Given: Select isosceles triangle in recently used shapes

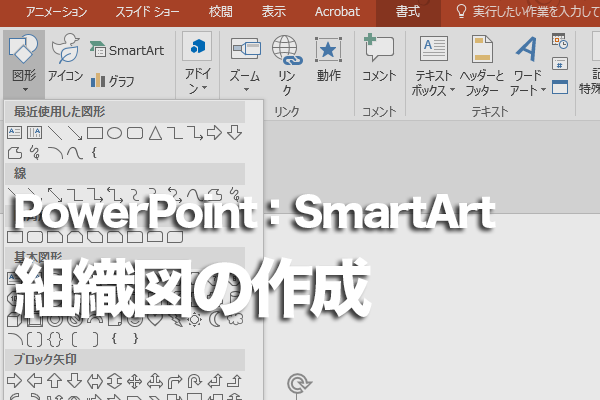Looking at the screenshot, I should pos(155,133).
